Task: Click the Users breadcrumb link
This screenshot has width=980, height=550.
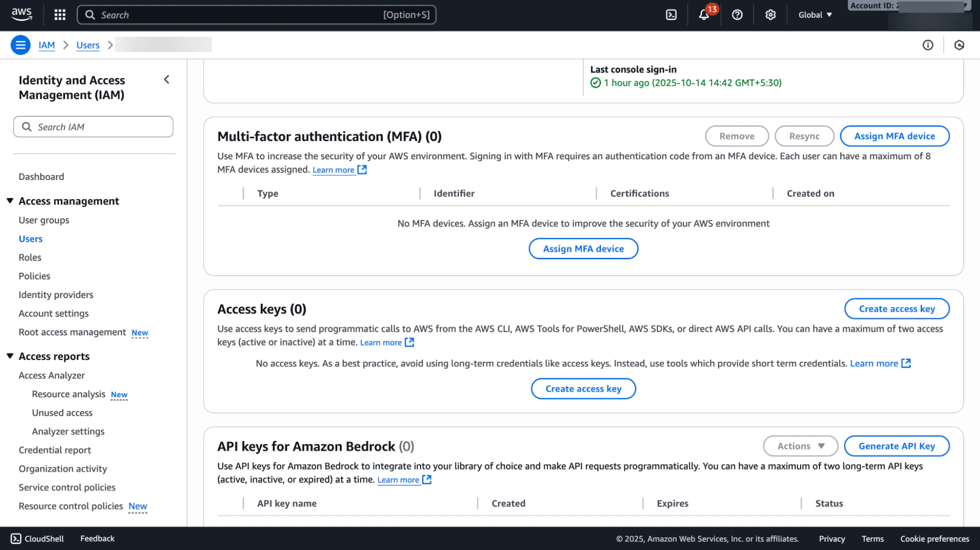Action: pyautogui.click(x=87, y=45)
